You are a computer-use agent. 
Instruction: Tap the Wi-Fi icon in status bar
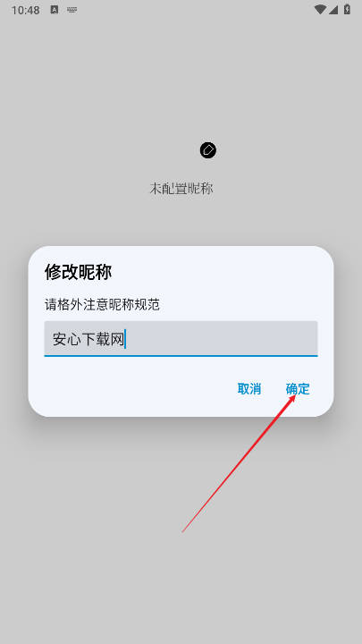point(320,10)
